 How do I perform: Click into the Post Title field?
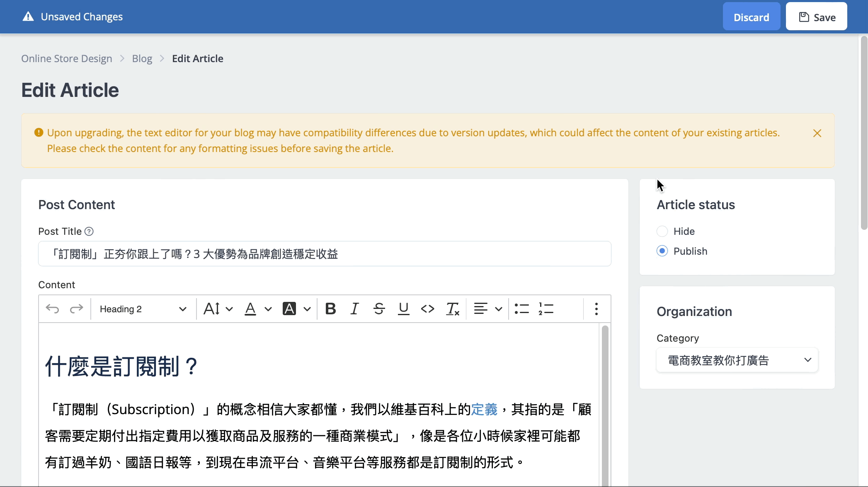point(325,254)
